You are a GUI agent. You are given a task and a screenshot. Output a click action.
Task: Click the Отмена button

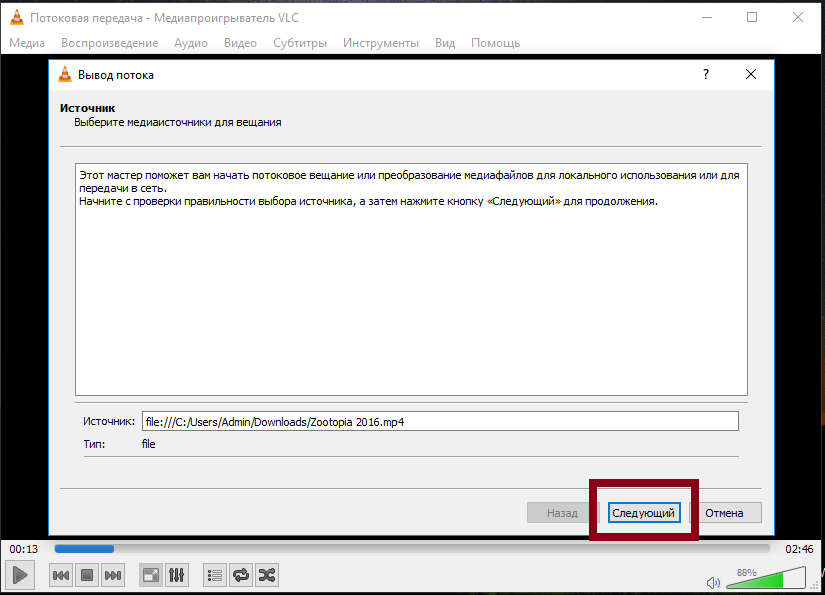point(724,513)
